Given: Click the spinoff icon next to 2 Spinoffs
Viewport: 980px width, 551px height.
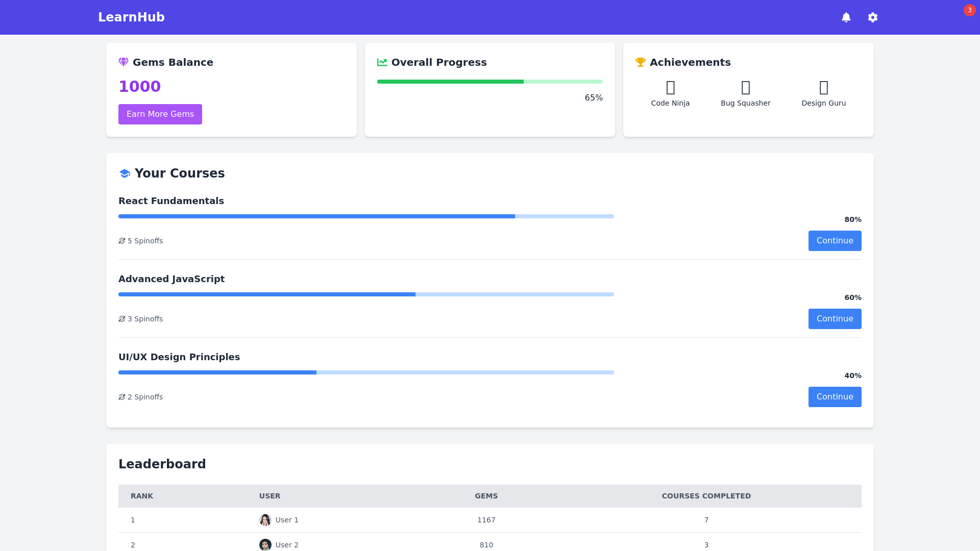Looking at the screenshot, I should coord(122,397).
